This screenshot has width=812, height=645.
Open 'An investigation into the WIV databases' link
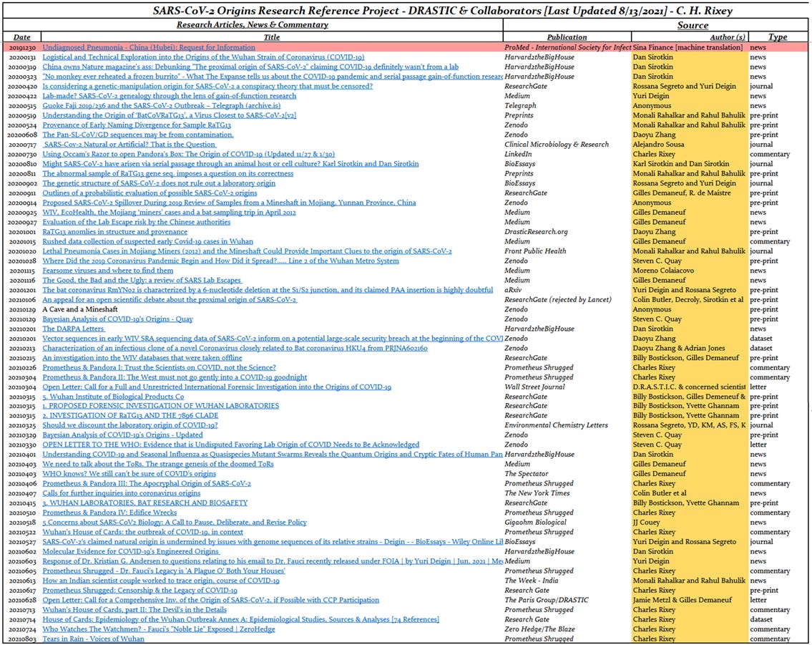tap(142, 357)
